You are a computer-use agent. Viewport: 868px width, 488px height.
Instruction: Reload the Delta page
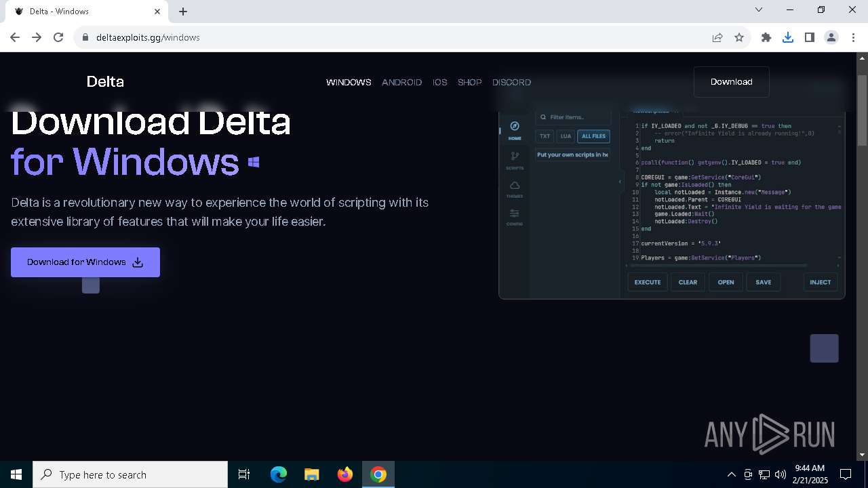click(58, 37)
